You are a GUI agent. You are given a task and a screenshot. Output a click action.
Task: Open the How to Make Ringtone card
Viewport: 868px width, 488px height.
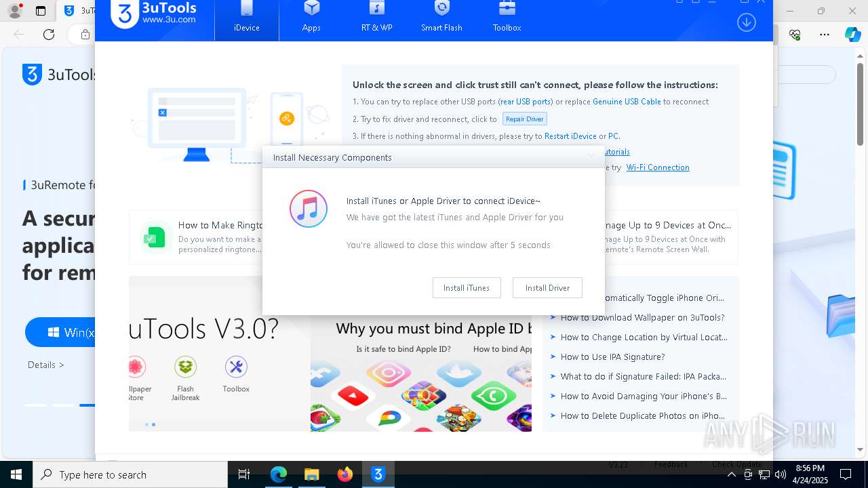[x=195, y=237]
